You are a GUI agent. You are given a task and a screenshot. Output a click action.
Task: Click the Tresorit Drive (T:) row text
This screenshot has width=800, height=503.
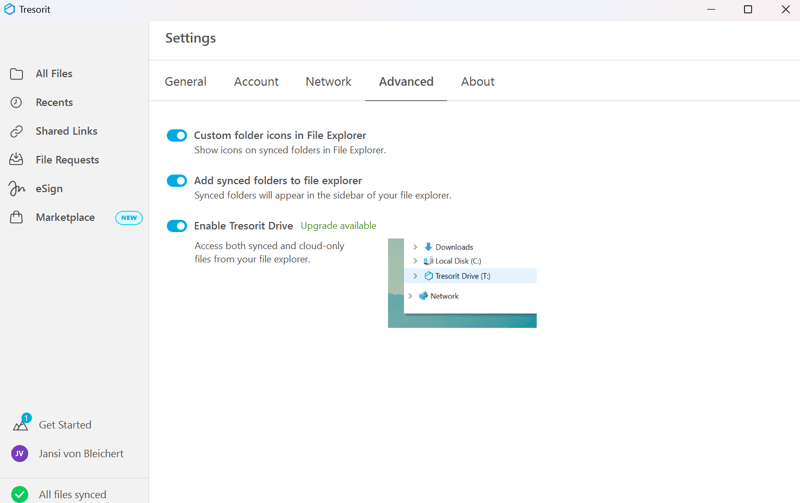(463, 276)
